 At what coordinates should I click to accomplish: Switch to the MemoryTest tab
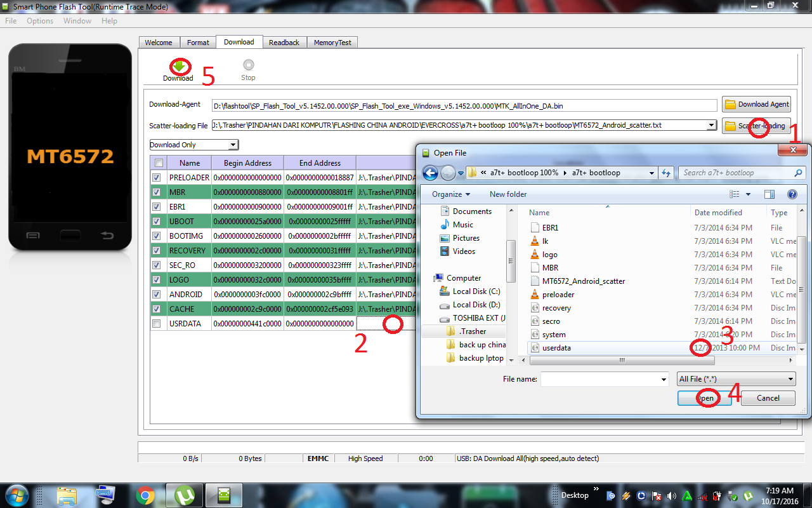[333, 43]
